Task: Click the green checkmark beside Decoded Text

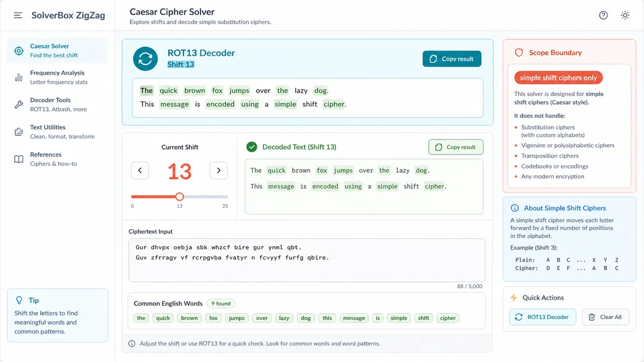Action: pos(252,147)
